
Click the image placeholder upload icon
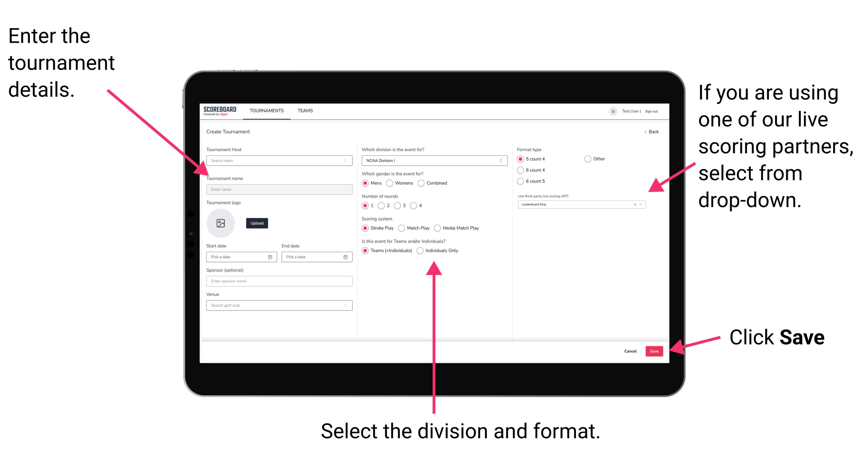tap(221, 223)
